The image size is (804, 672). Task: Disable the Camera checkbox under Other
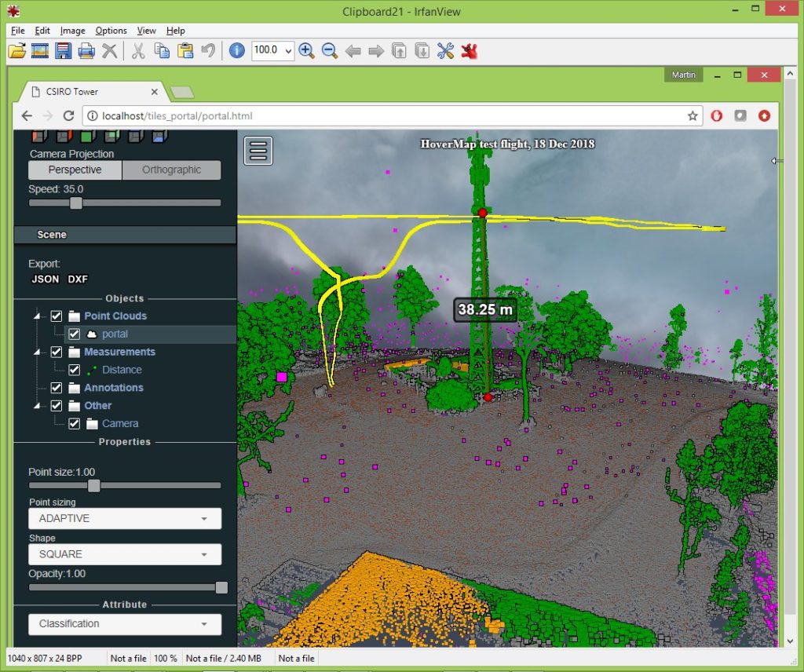[x=74, y=423]
